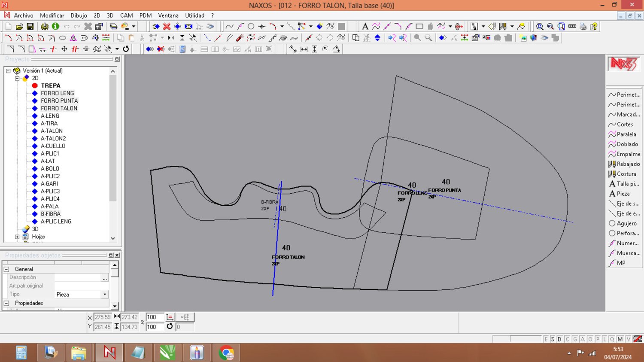644x362 pixels.
Task: Select A-CUELLO in the project tree
Action: tap(53, 146)
